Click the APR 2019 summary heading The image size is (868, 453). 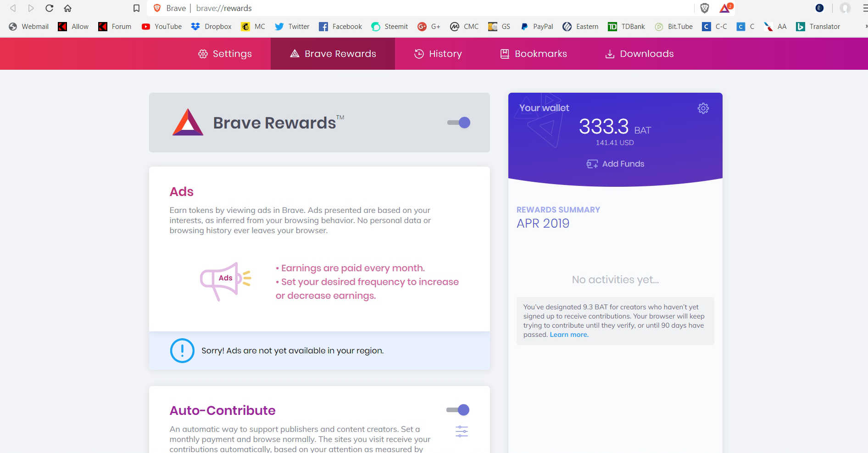tap(543, 224)
